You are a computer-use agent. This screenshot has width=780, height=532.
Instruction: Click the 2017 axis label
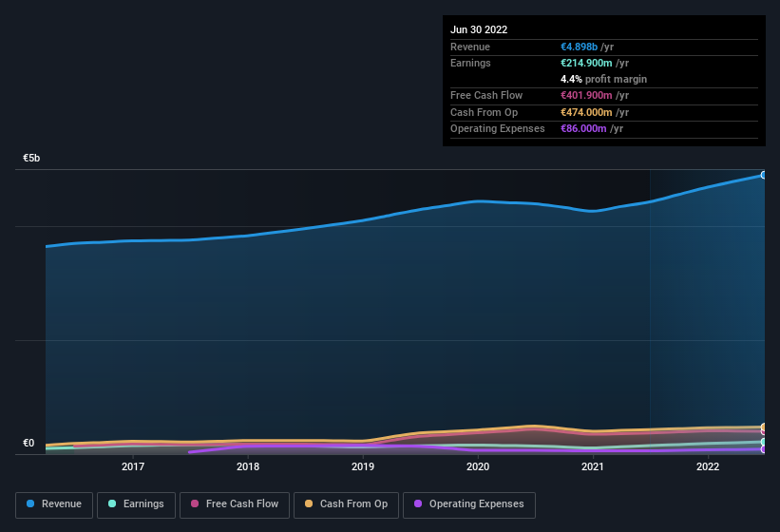pos(133,466)
